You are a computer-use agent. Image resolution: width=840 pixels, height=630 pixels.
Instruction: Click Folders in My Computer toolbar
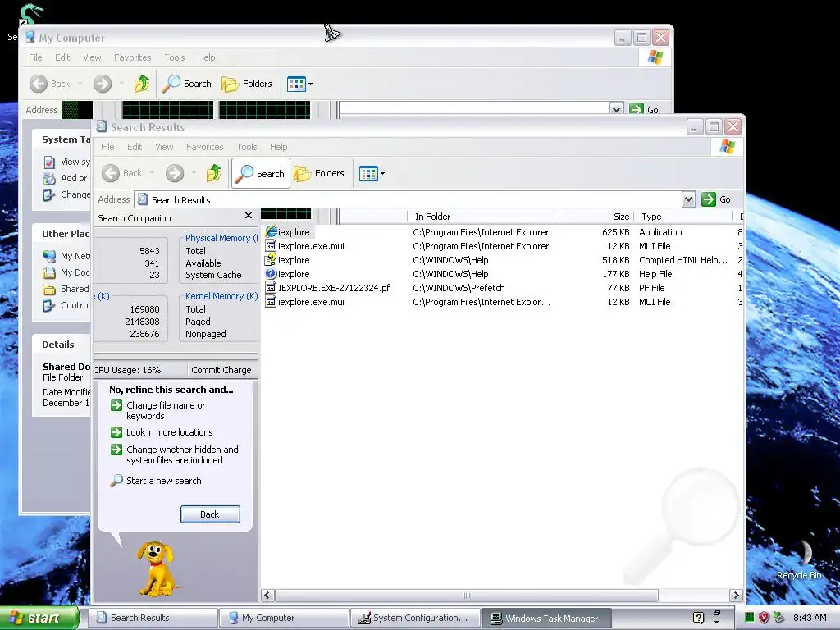pos(247,84)
